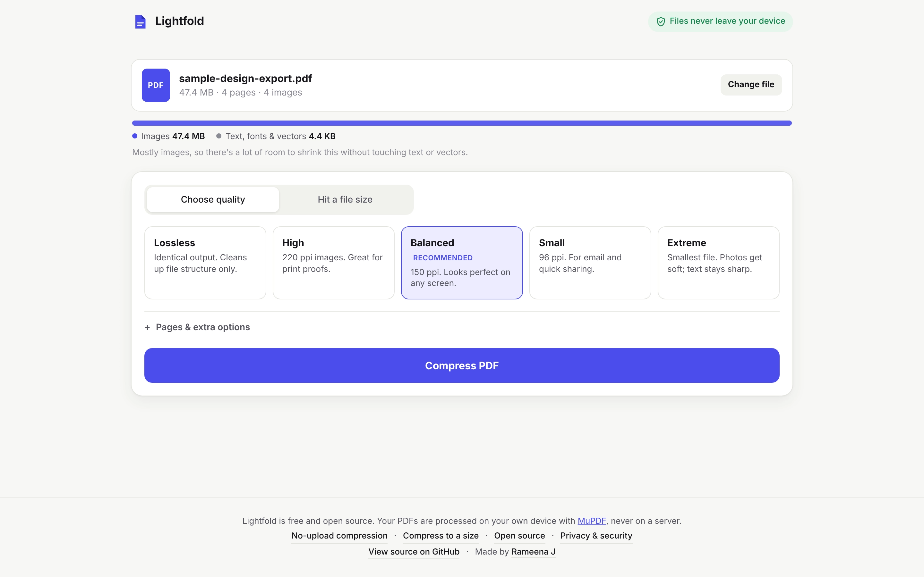Click the gray Text, fonts & vectors legend dot
Image resolution: width=924 pixels, height=577 pixels.
219,136
